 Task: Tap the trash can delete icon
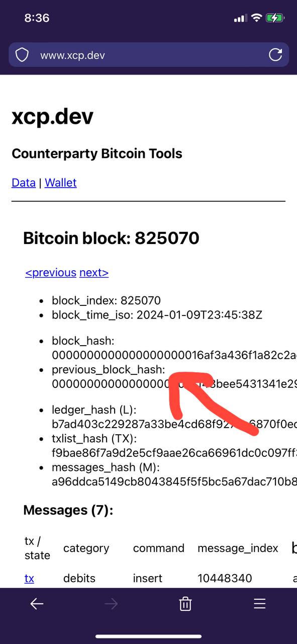pos(185,604)
